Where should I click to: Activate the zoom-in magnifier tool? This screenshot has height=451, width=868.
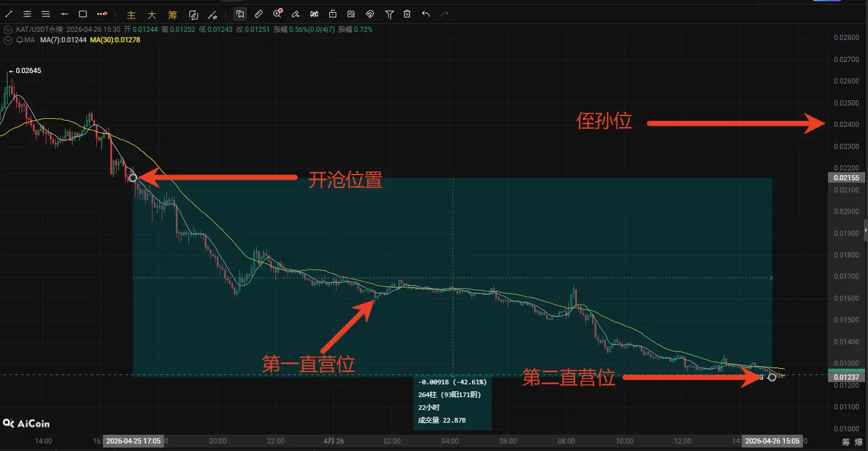pos(277,13)
